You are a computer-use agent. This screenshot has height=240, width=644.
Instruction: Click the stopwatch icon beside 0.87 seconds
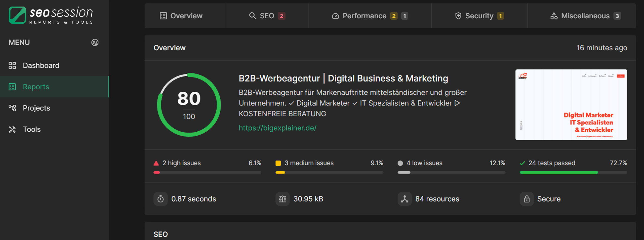click(x=160, y=199)
